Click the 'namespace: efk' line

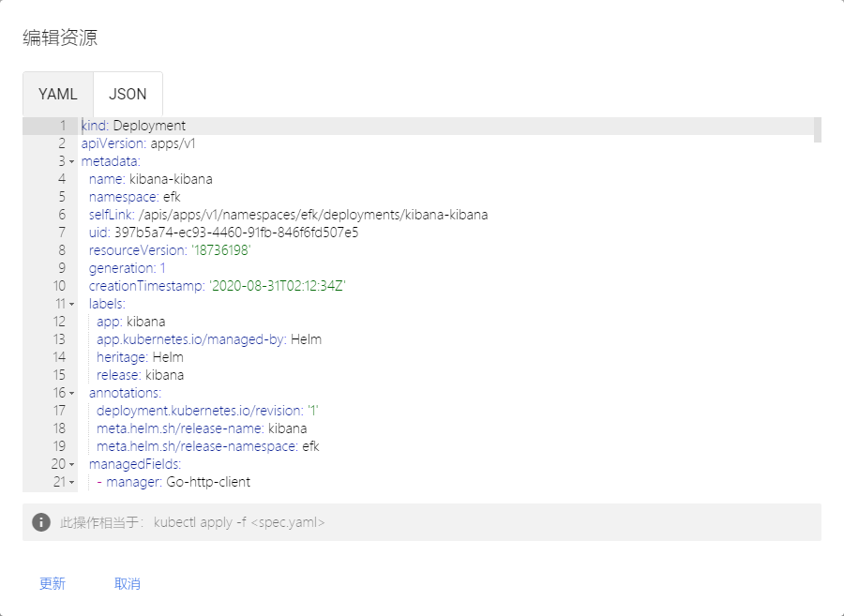click(x=134, y=197)
